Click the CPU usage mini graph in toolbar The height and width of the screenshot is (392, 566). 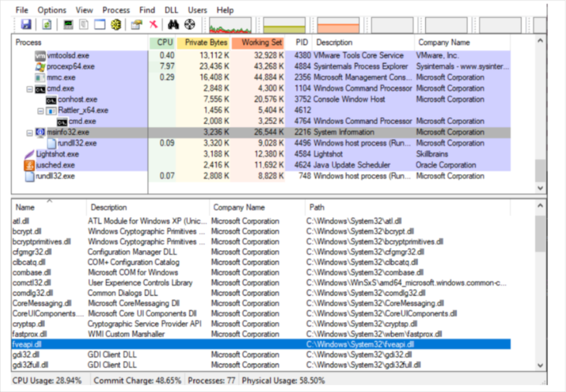click(x=229, y=24)
